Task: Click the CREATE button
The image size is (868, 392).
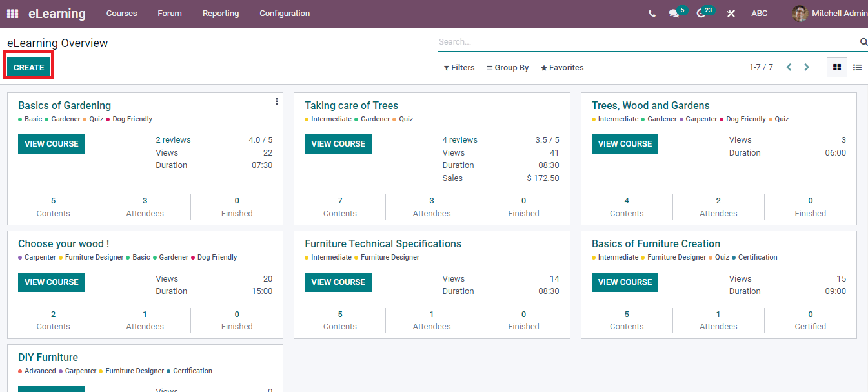Action: [x=28, y=67]
